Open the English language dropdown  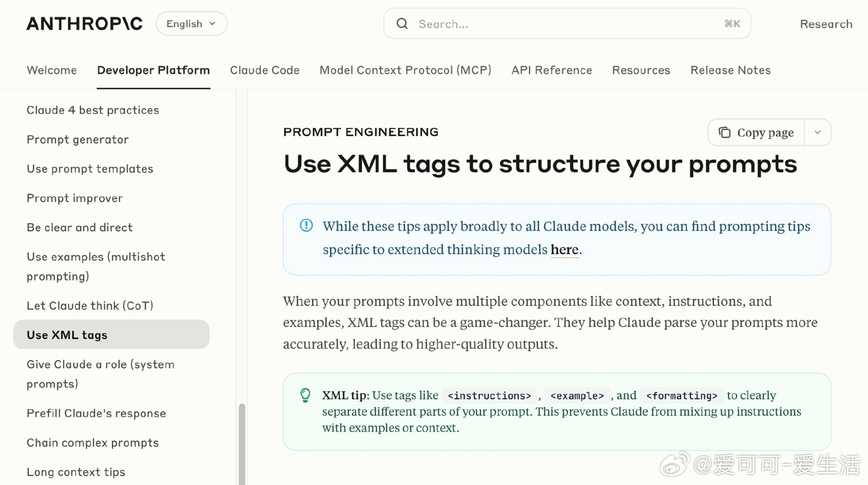coord(191,24)
